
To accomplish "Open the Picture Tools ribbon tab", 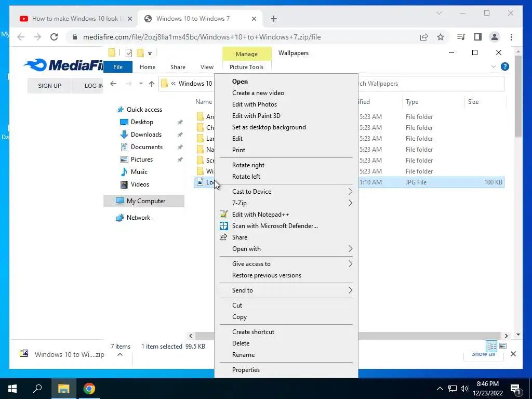I will click(x=246, y=67).
